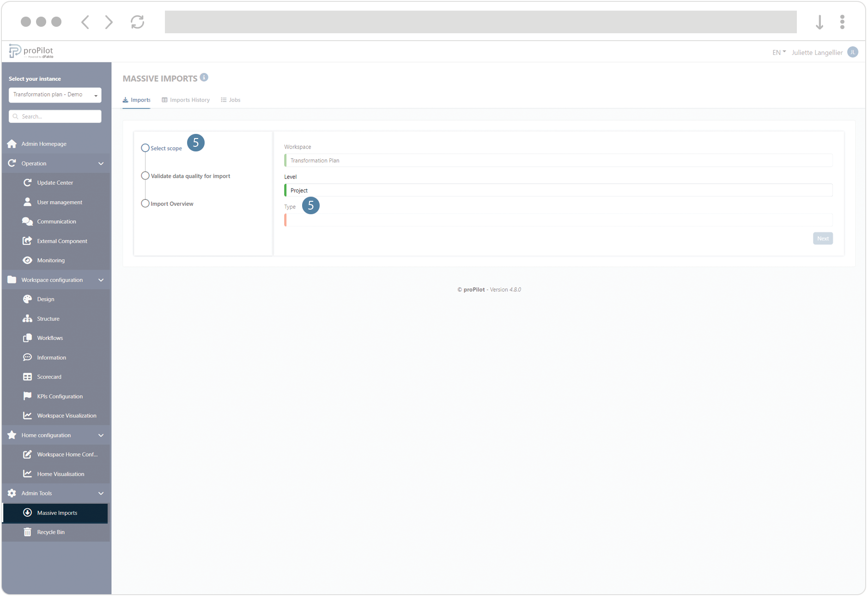The height and width of the screenshot is (597, 868).
Task: Click the KPIs Configuration flag icon
Action: [28, 396]
